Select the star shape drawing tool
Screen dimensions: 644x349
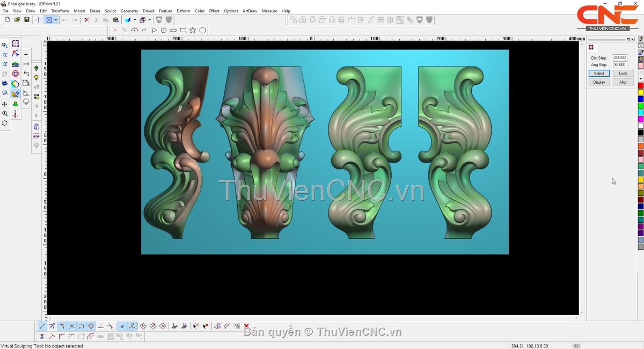pos(193,31)
